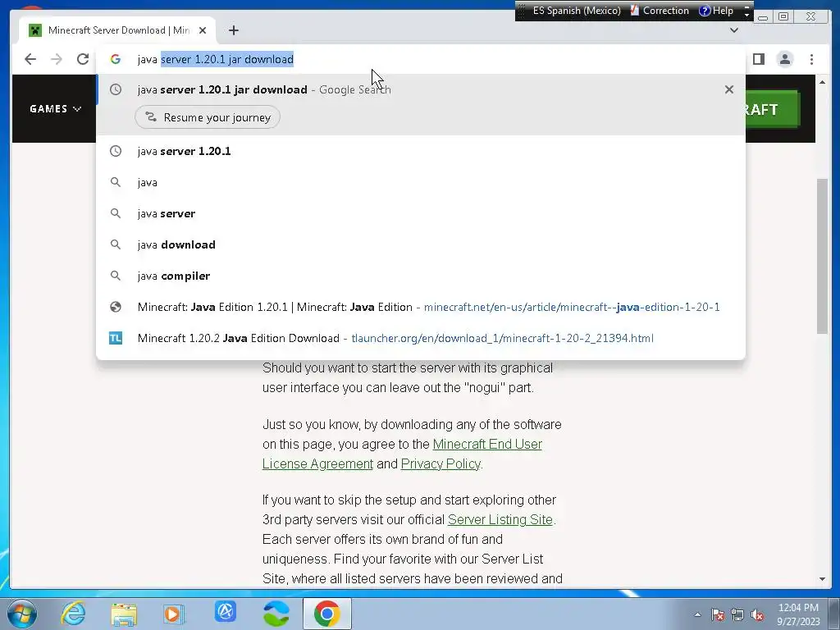
Task: Select the Minecraft Server Download tab
Action: coord(118,30)
